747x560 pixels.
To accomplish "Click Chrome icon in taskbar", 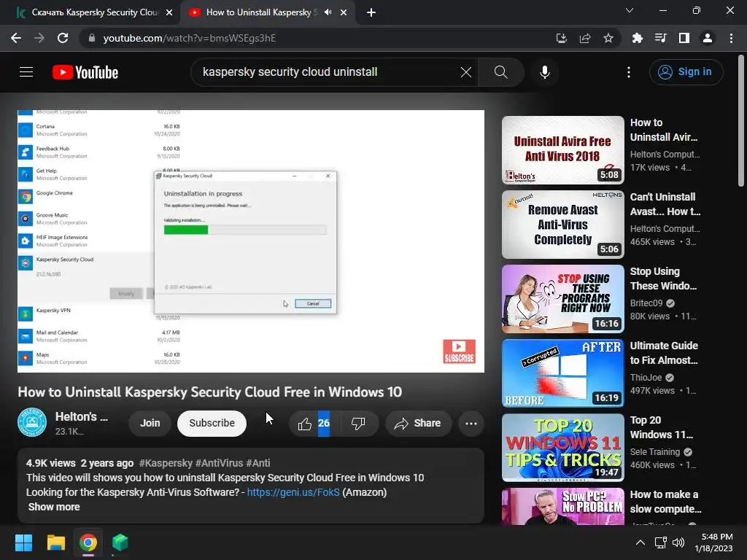I will pos(88,542).
